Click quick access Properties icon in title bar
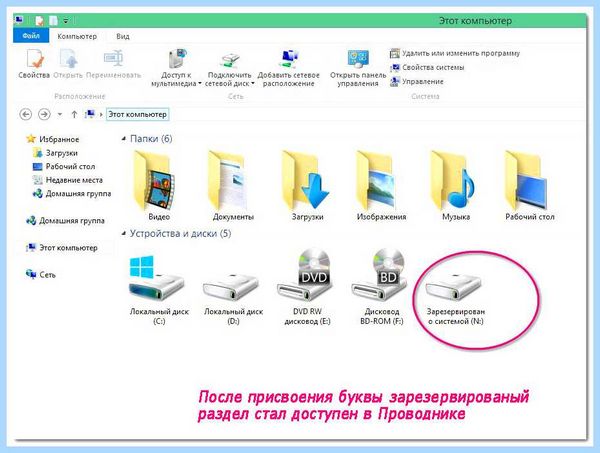 pos(39,20)
